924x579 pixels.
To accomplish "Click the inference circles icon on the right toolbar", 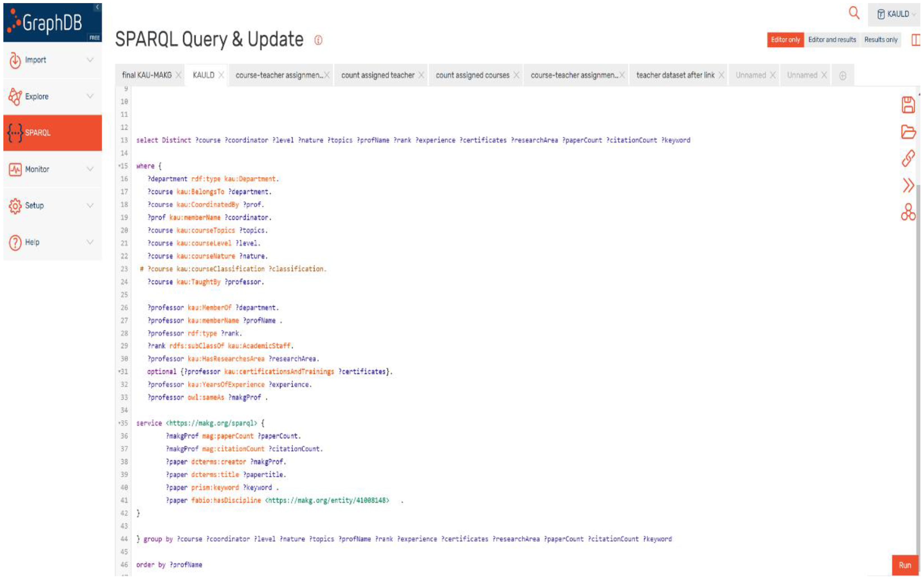I will (x=907, y=212).
